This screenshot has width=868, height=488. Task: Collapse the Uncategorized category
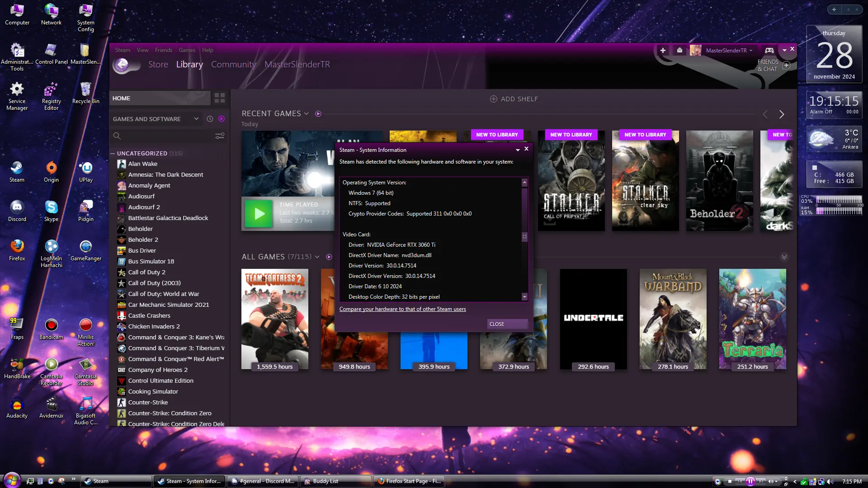point(113,154)
